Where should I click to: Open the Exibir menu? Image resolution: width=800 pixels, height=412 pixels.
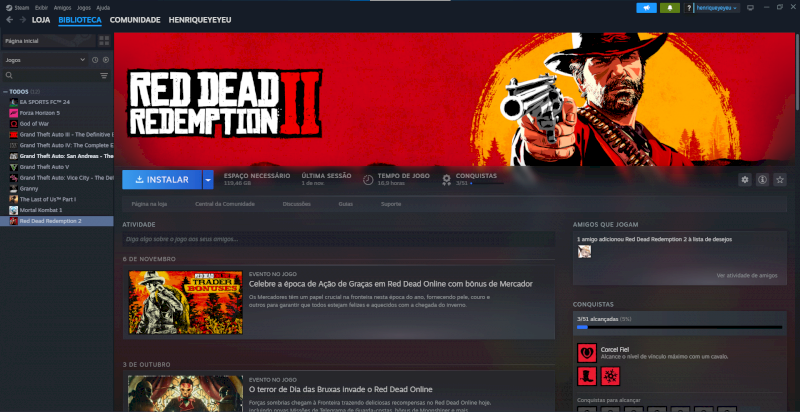click(41, 8)
